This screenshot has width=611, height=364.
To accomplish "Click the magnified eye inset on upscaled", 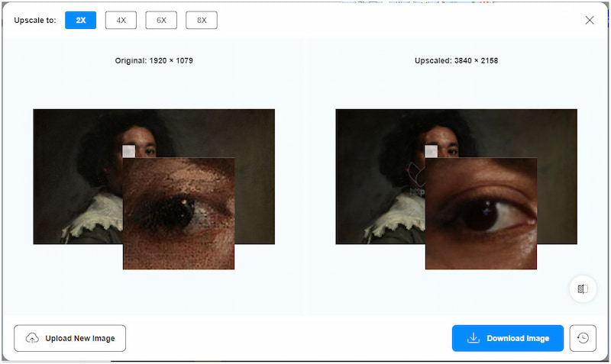I will coord(481,214).
